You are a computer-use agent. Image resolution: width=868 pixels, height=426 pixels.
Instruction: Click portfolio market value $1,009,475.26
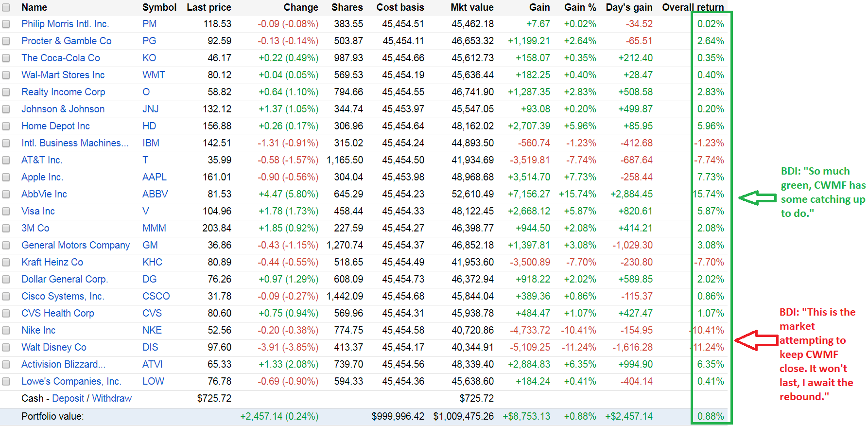464,416
